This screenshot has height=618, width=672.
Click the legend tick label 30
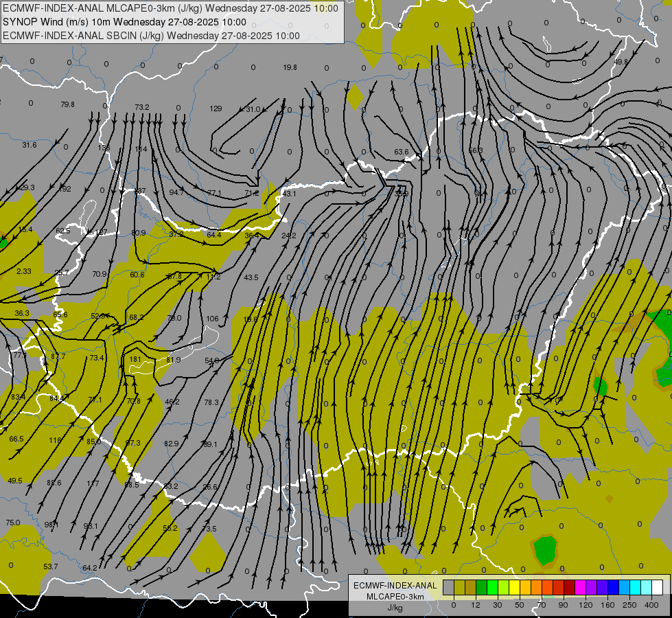497,605
